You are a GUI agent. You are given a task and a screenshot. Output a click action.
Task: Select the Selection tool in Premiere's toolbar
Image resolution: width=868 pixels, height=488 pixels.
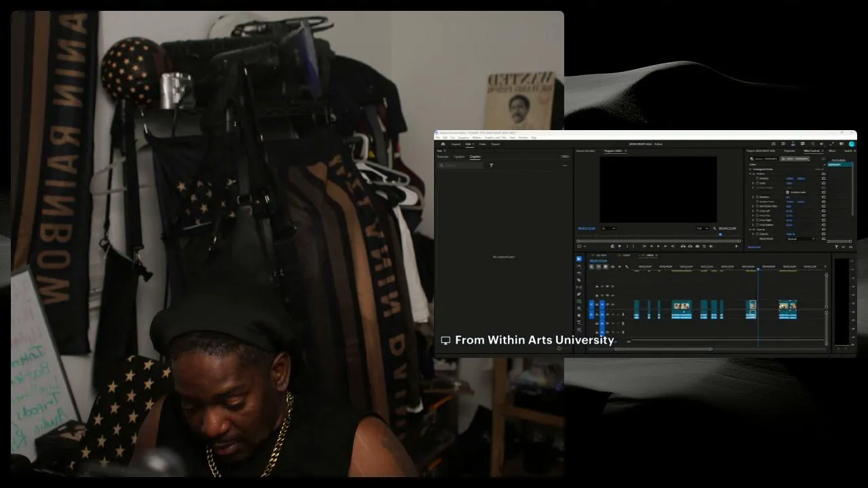[x=579, y=259]
